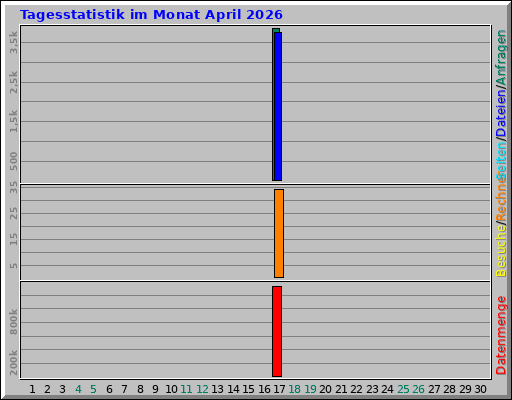Click the 'Besuche' legend label
Viewport: 512px width, 400px height.
point(501,251)
